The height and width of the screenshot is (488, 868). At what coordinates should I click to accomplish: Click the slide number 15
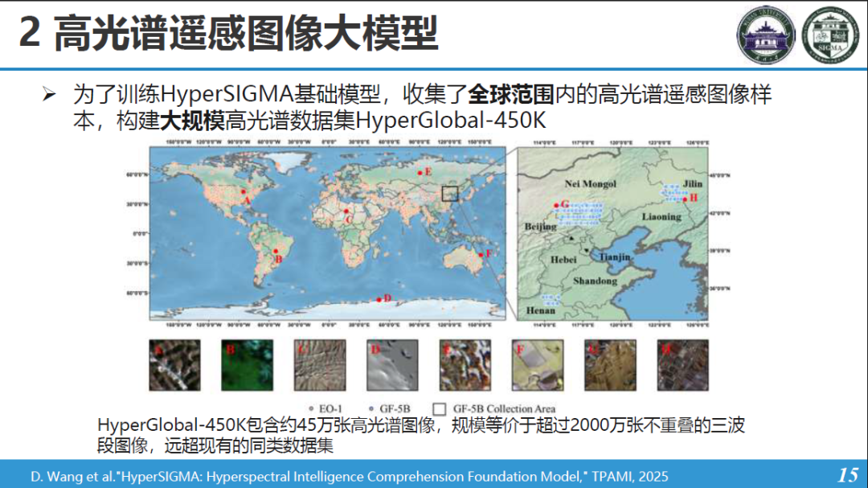tap(848, 474)
